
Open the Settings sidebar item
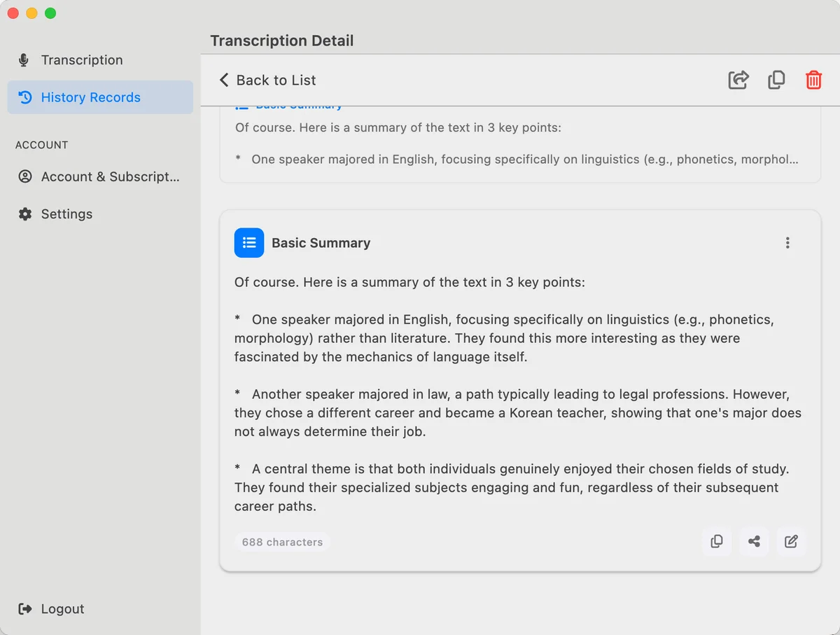66,214
